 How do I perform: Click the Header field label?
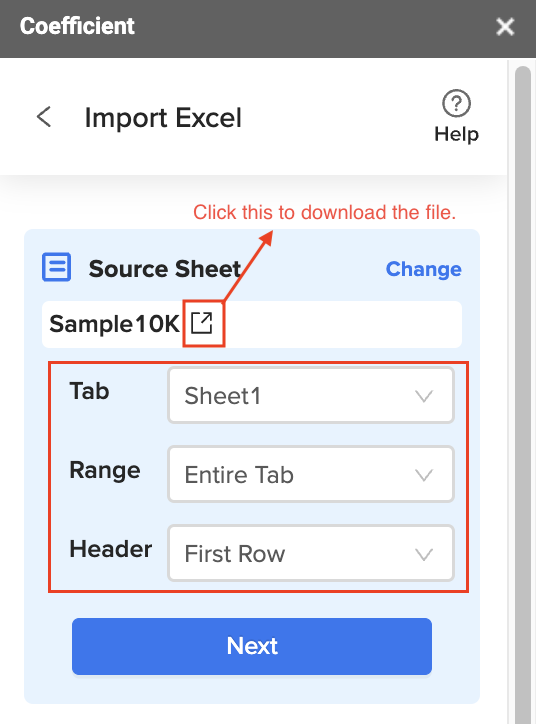click(110, 549)
